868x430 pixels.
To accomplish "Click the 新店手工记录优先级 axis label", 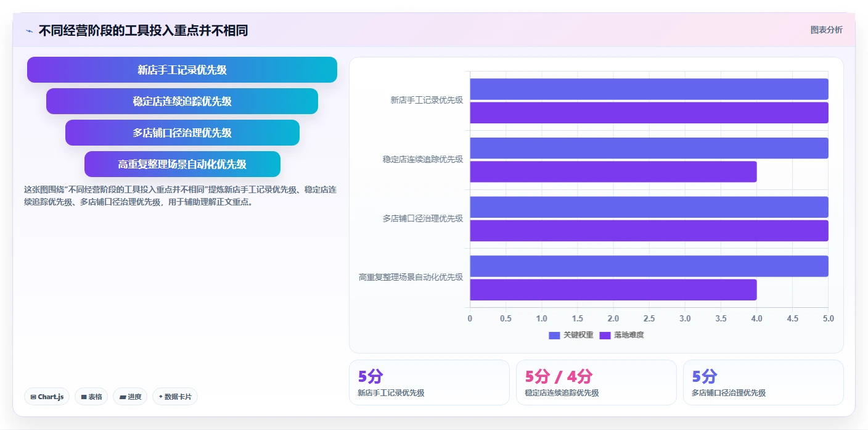I will (x=427, y=100).
